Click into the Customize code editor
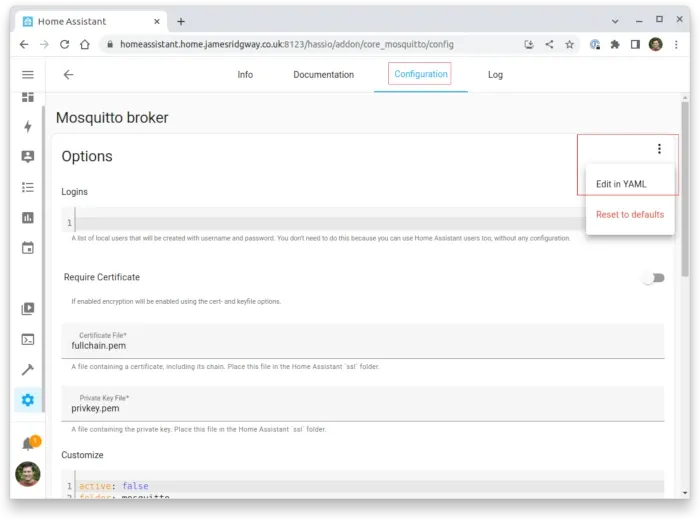This screenshot has width=700, height=519. (x=362, y=485)
